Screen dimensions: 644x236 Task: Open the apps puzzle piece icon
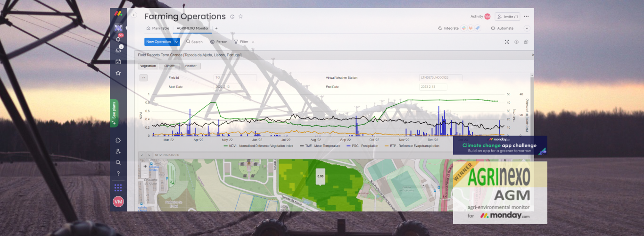pos(118,140)
